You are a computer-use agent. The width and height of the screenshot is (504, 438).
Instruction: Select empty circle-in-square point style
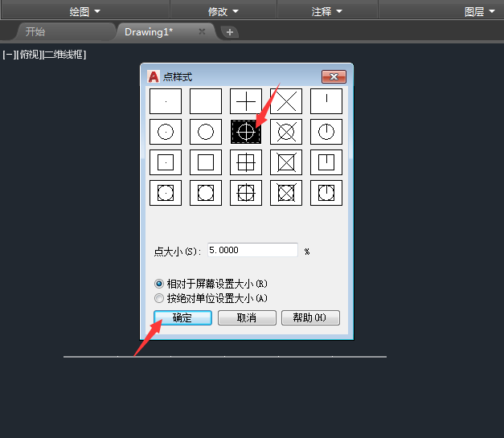click(206, 193)
